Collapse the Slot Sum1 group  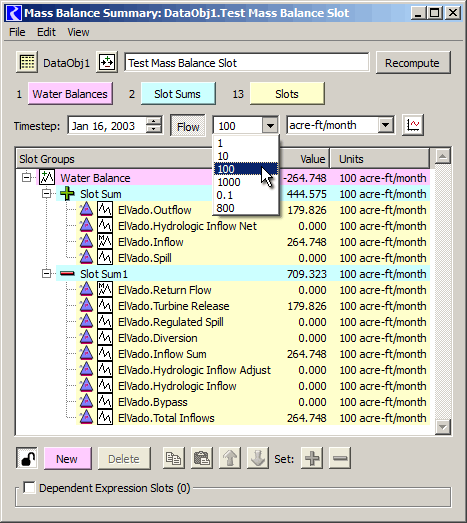47,274
